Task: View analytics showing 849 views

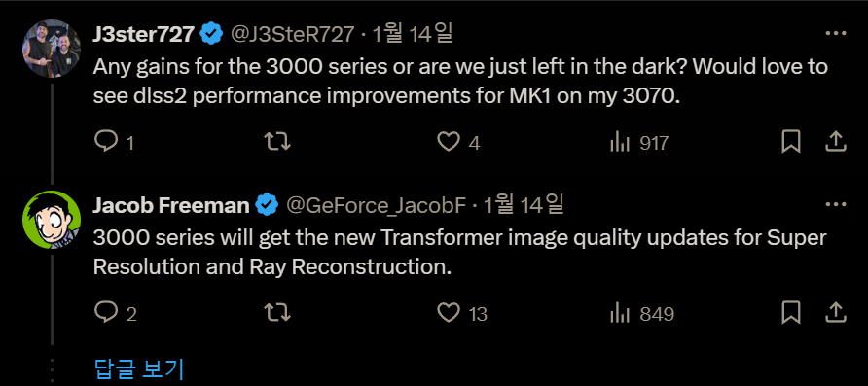Action: 641,314
